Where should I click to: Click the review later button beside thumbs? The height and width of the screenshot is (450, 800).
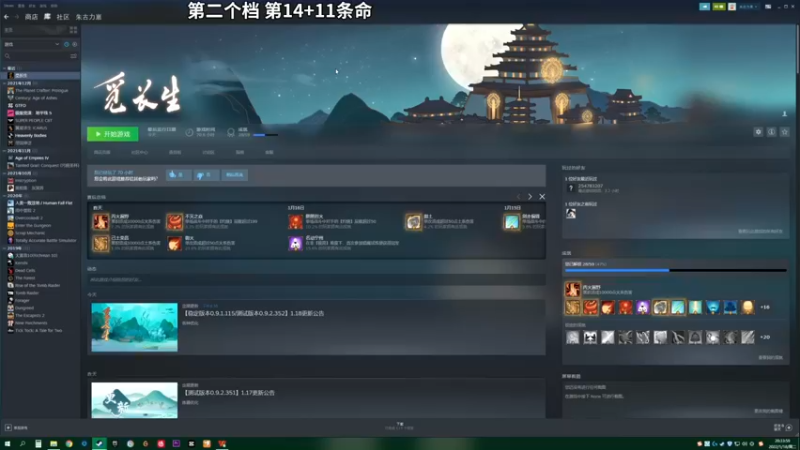tap(235, 175)
